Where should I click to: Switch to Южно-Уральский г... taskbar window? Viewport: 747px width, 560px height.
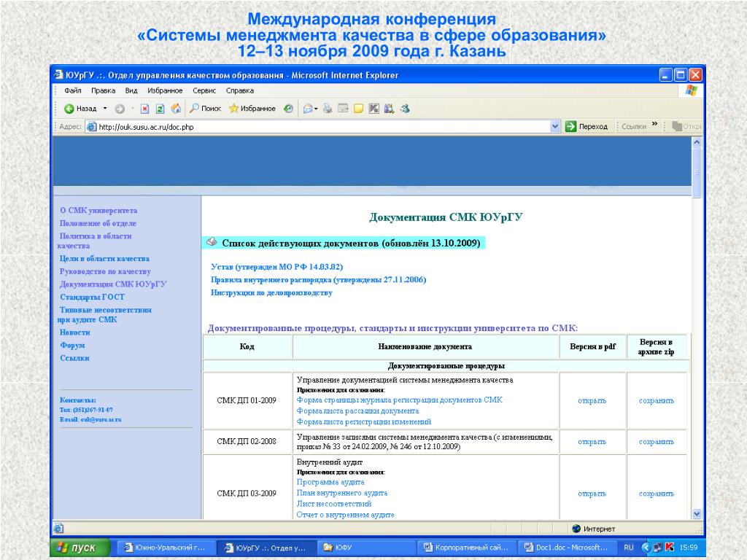(x=166, y=548)
